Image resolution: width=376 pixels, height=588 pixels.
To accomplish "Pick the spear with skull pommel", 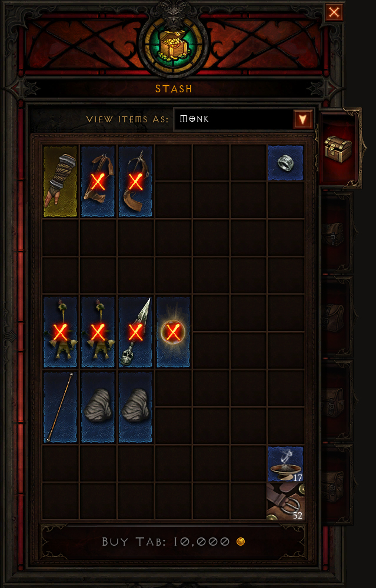I will 135,332.
